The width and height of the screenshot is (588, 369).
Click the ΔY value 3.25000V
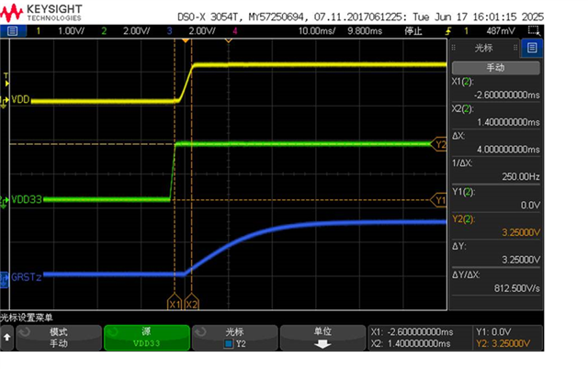click(x=521, y=260)
